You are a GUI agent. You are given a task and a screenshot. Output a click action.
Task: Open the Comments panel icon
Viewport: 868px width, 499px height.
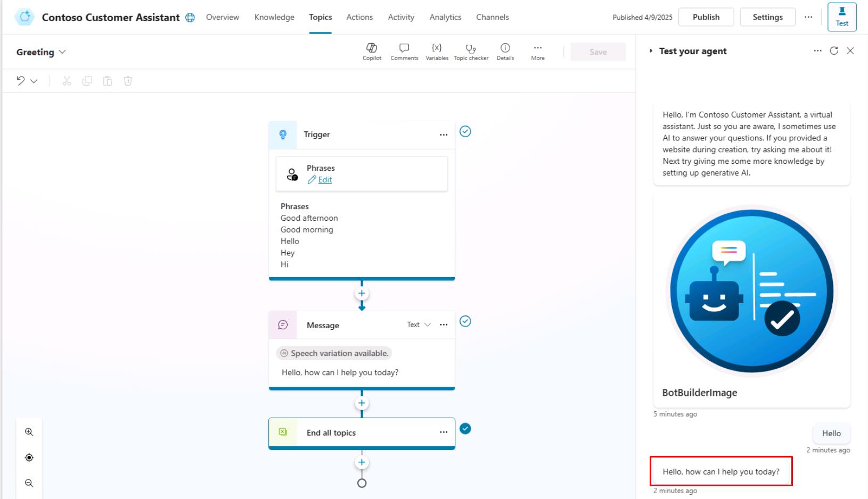point(404,52)
